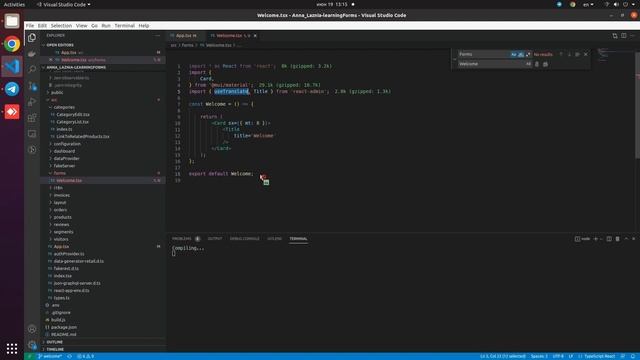The width and height of the screenshot is (640, 360).
Task: Go to next match in find widget
Action: 569,54
